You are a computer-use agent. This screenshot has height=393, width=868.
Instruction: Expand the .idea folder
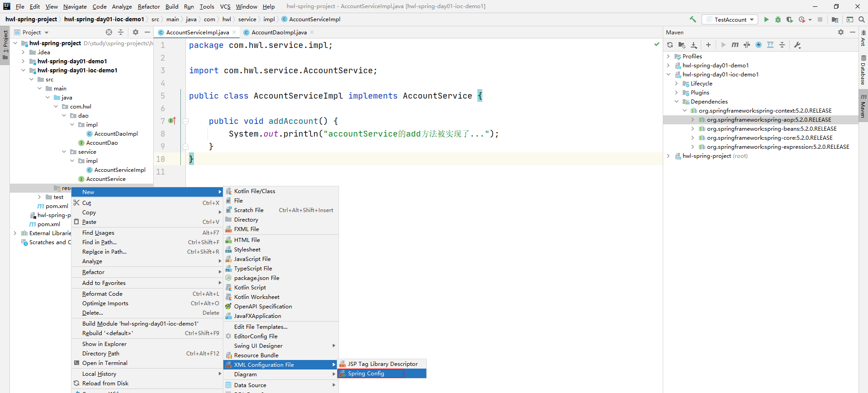23,52
